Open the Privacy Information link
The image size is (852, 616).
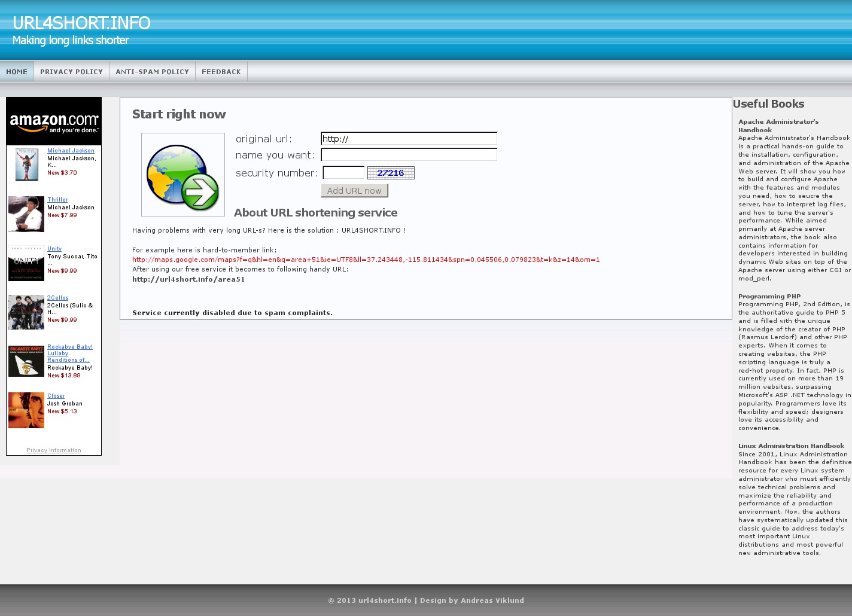(x=54, y=450)
